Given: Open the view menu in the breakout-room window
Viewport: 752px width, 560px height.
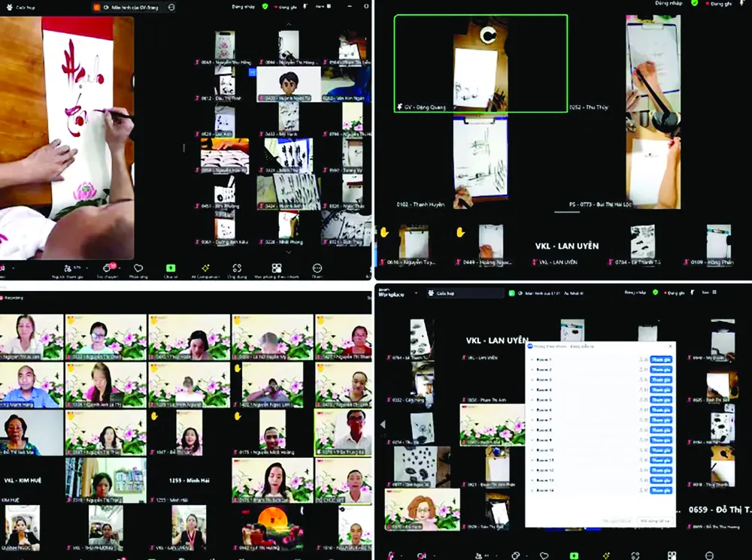Looking at the screenshot, I should point(708,292).
